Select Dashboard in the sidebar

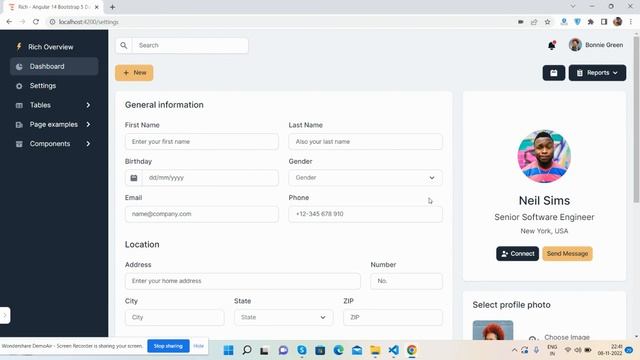[54, 67]
